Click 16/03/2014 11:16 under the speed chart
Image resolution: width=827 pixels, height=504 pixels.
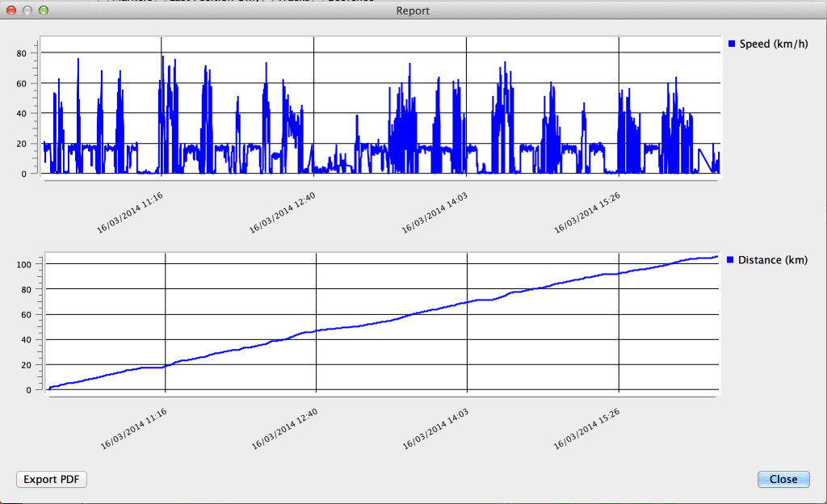pyautogui.click(x=130, y=213)
